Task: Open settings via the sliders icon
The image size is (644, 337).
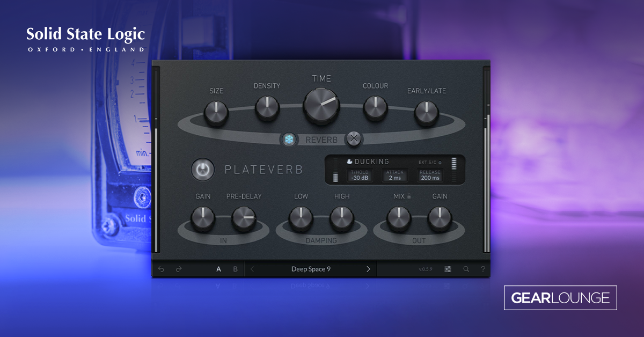Action: click(x=448, y=269)
